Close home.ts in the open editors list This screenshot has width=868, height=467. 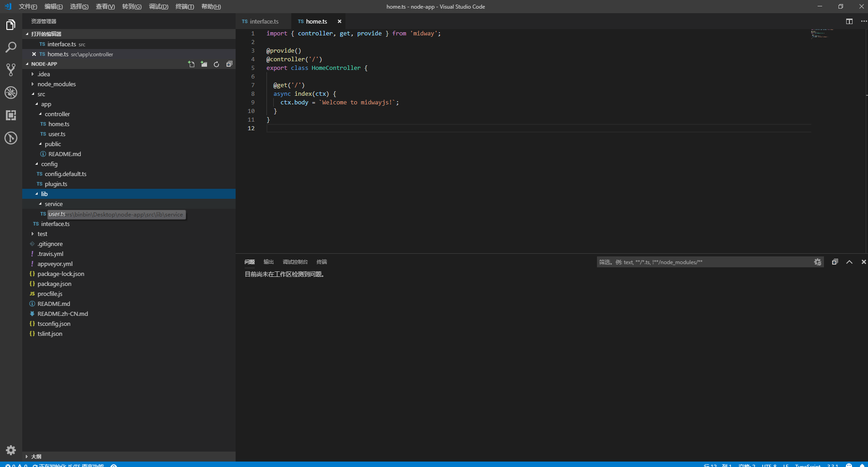tap(34, 54)
